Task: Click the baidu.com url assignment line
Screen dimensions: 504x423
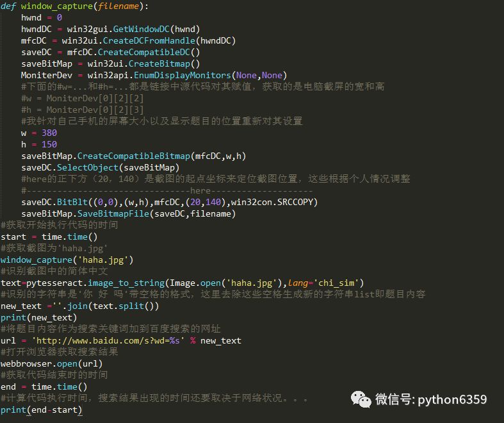Action: tap(121, 341)
